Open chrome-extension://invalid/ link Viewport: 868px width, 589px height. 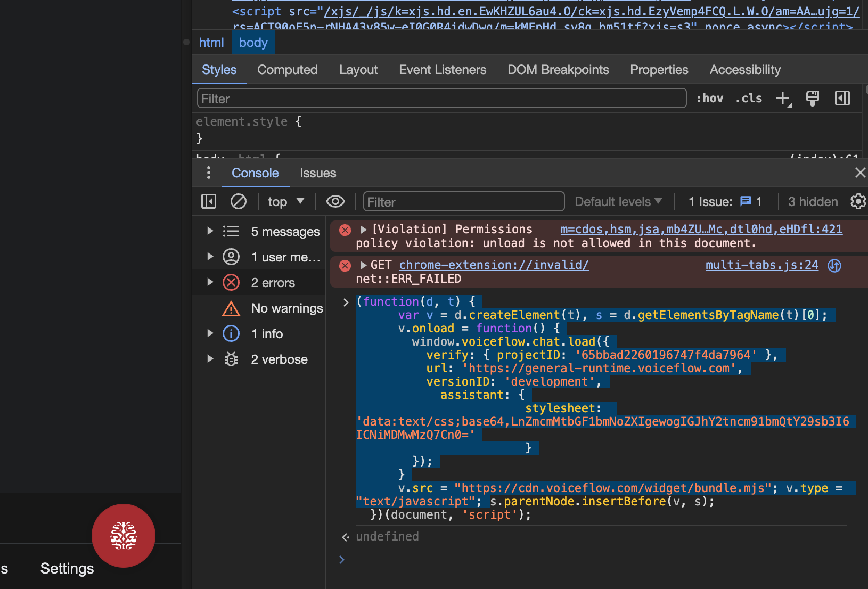[x=494, y=265]
